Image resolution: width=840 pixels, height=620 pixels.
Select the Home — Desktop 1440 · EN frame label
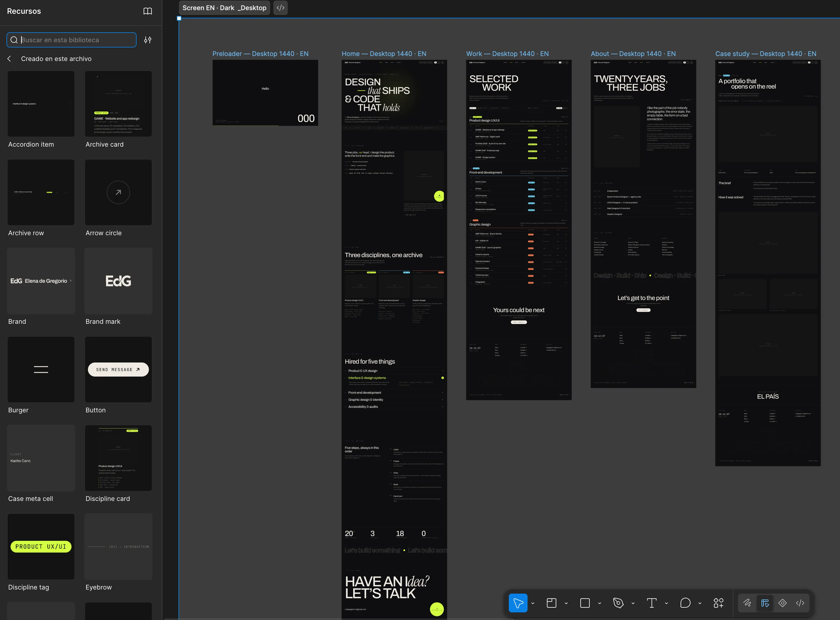(x=384, y=54)
